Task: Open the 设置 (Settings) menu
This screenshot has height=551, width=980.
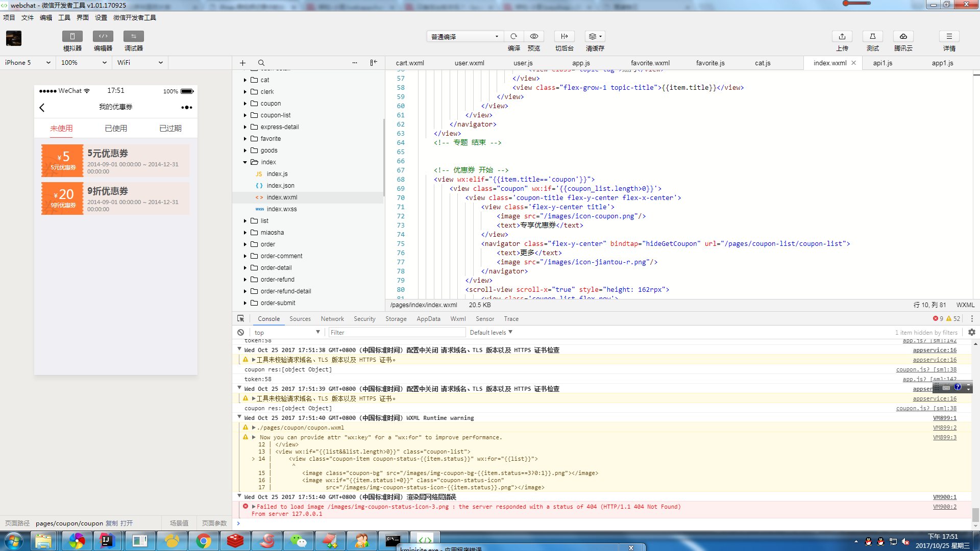Action: coord(101,17)
